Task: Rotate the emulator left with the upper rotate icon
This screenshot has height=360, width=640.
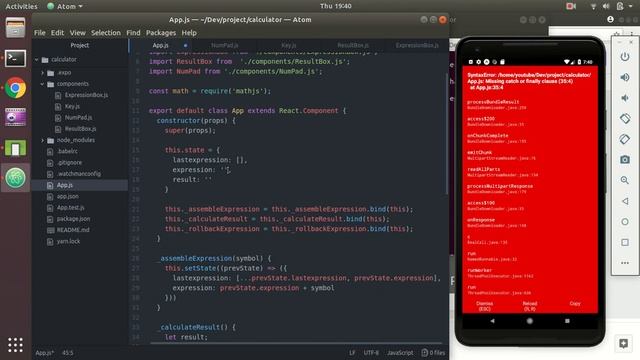Action: [624, 118]
